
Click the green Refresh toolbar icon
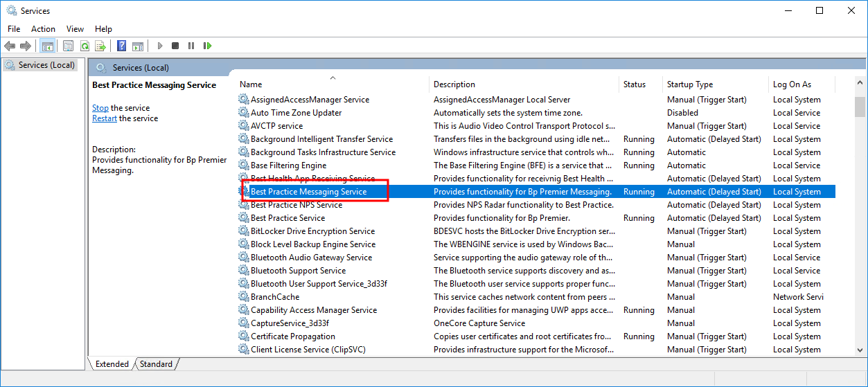(x=85, y=46)
